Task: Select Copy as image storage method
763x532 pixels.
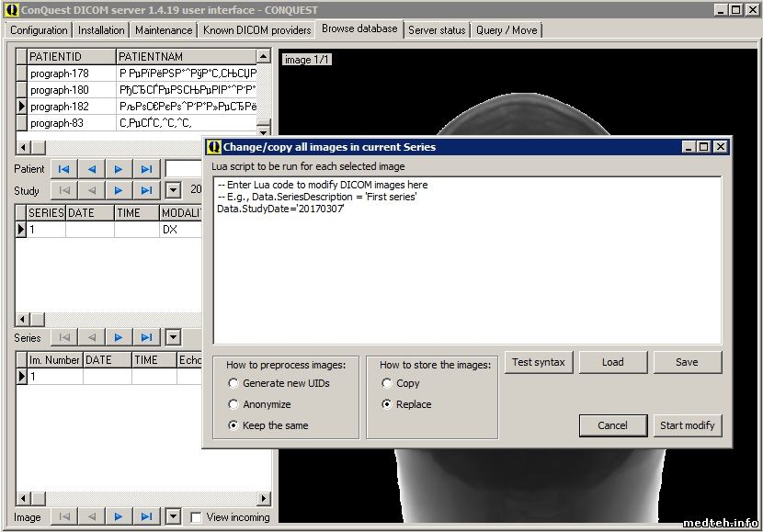Action: (387, 383)
